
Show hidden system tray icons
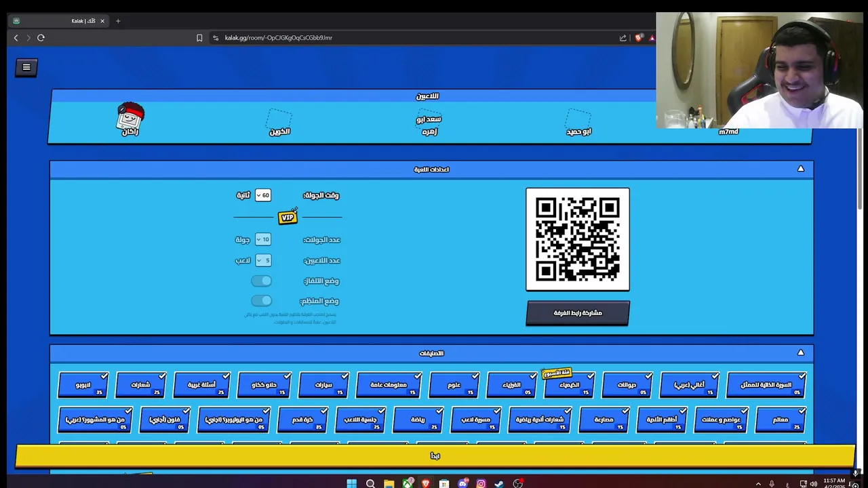click(x=757, y=484)
